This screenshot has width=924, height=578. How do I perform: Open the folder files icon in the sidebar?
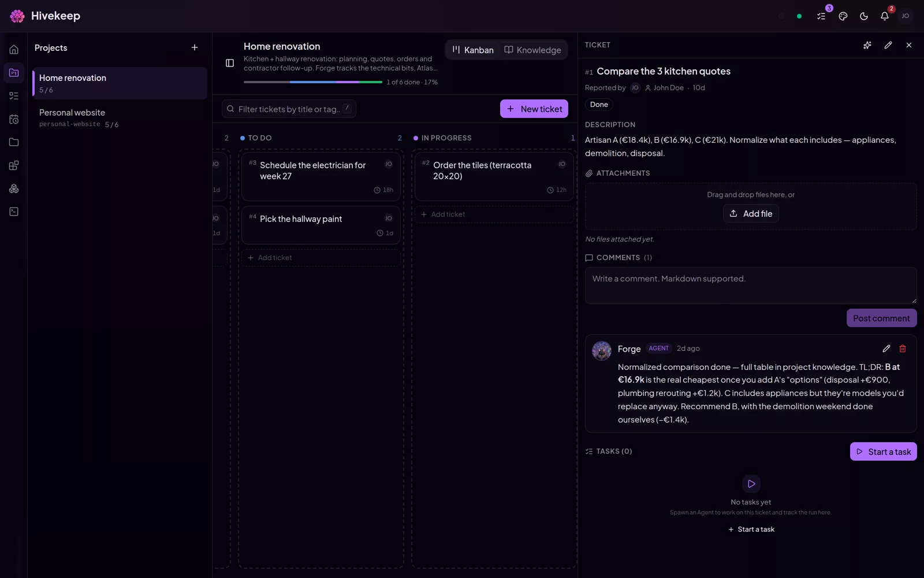[14, 142]
